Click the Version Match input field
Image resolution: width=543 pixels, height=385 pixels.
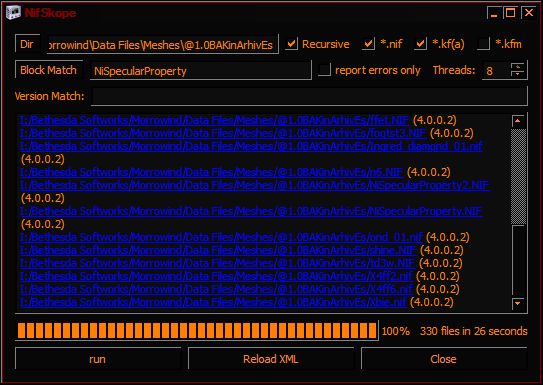[x=309, y=96]
